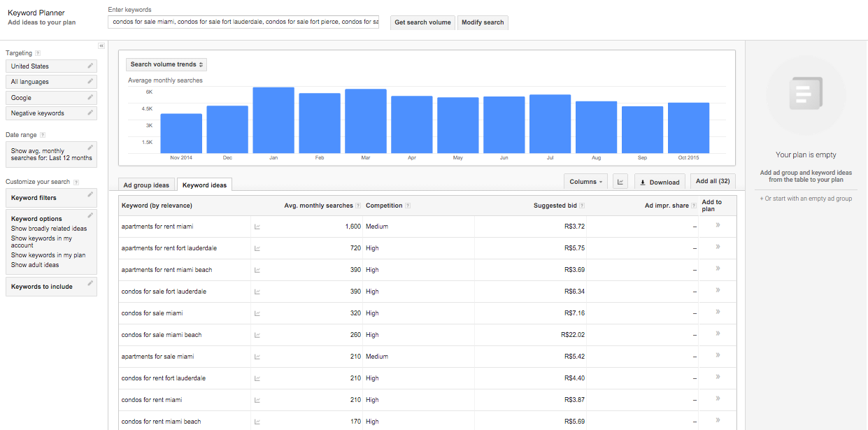Sort by Suggested bid column header

coord(555,206)
